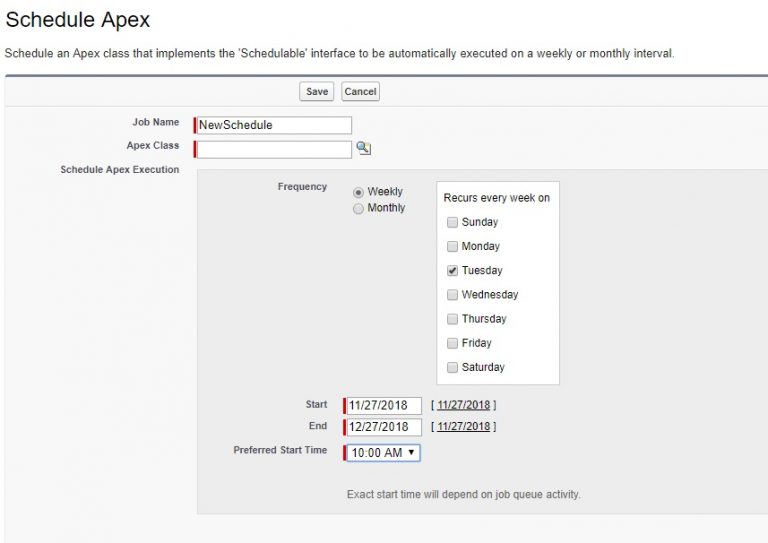The image size is (768, 543).
Task: Click the 'Schedule Apex' page heading
Action: pos(77,20)
